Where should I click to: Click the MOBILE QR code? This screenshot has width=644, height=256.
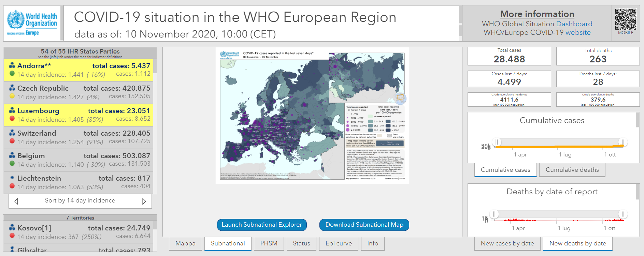click(x=626, y=19)
